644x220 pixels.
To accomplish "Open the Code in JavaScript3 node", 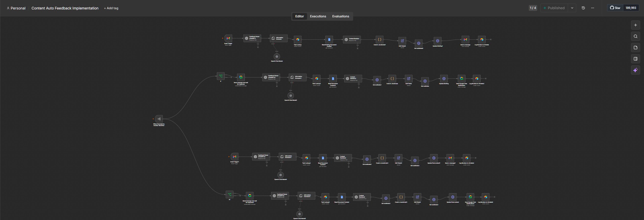I will point(401,197).
